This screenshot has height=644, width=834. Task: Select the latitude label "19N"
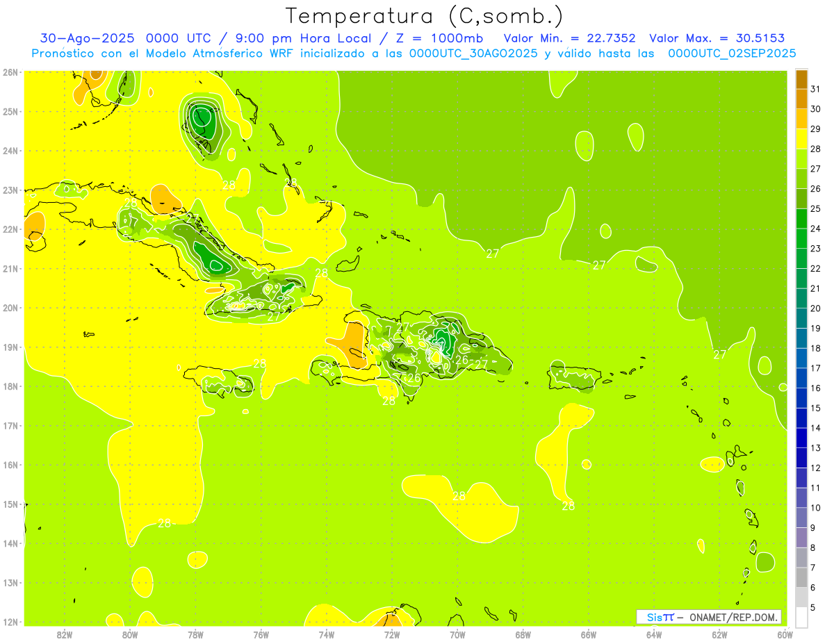10,347
